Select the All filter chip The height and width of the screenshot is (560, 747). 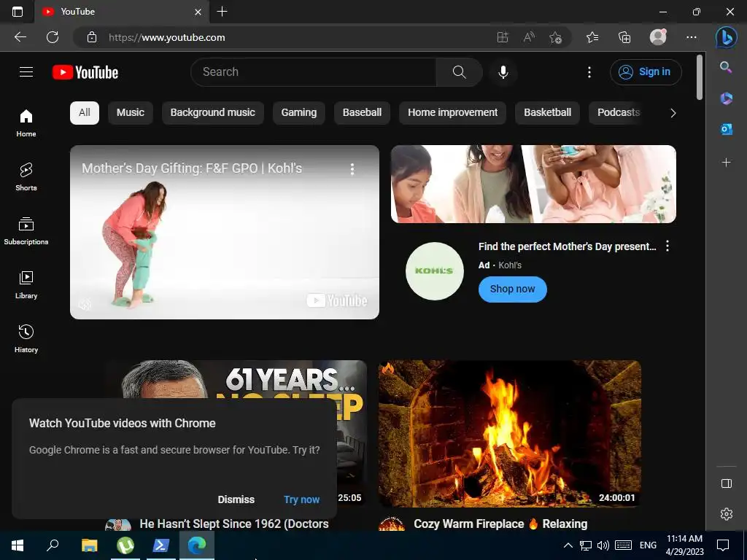click(x=85, y=113)
